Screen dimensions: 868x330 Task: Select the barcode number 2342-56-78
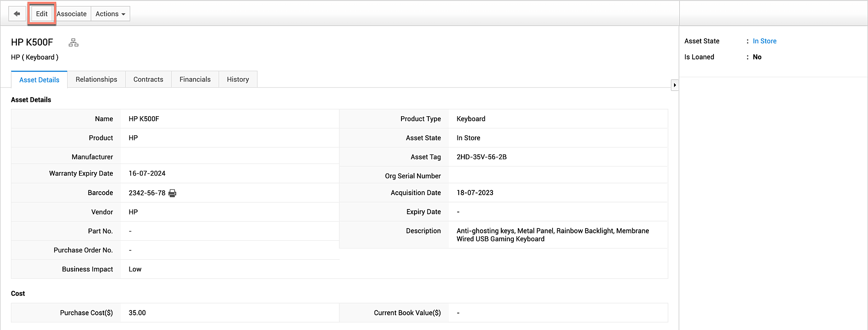[x=147, y=193]
